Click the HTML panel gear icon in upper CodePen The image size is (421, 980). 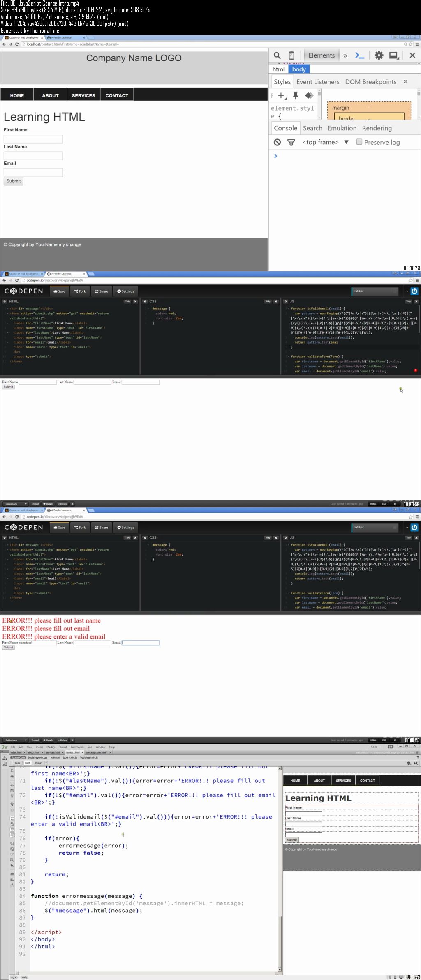[x=5, y=301]
